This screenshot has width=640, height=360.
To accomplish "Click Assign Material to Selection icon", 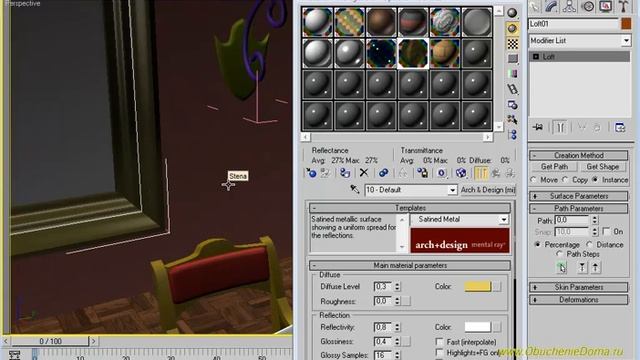I will (x=345, y=173).
